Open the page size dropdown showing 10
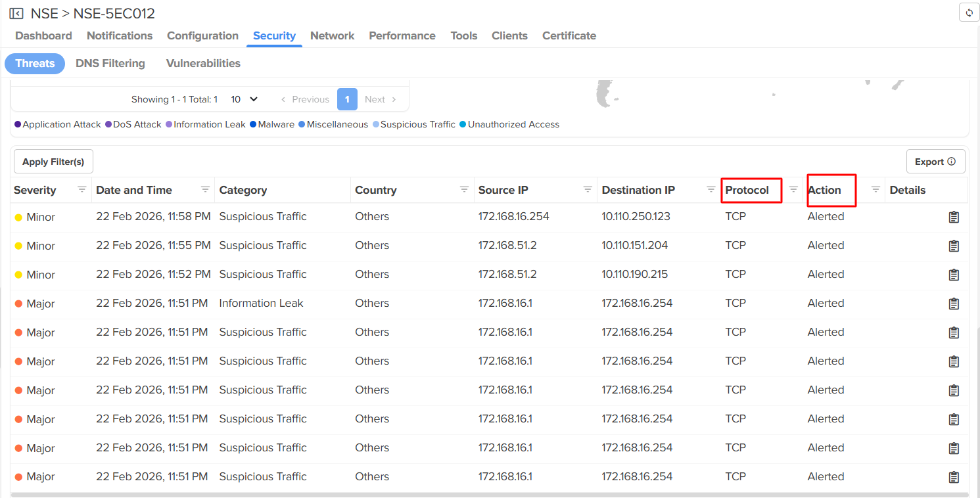 coord(244,99)
